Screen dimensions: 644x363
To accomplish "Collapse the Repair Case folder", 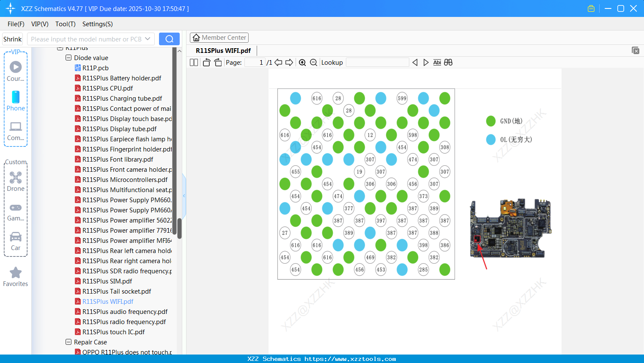I will (x=69, y=342).
